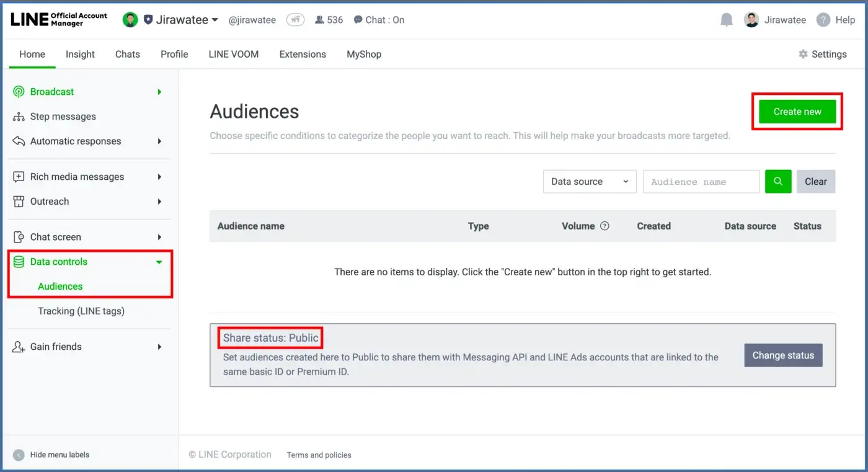Open the notifications bell
868x472 pixels.
click(727, 20)
